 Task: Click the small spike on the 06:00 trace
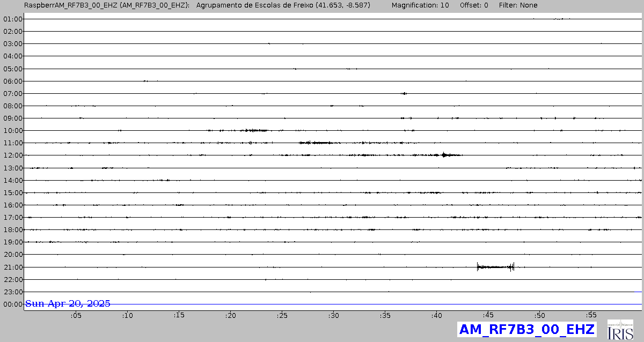[x=145, y=81]
